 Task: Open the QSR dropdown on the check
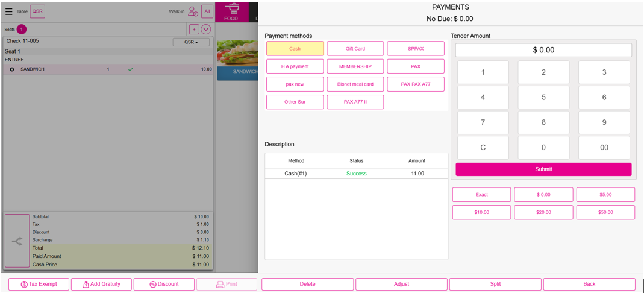[191, 42]
